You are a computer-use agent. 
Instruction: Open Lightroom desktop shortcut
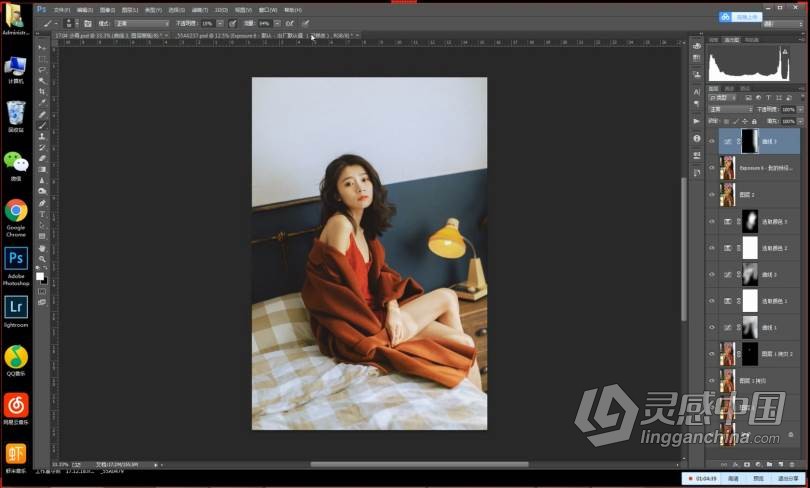16,312
